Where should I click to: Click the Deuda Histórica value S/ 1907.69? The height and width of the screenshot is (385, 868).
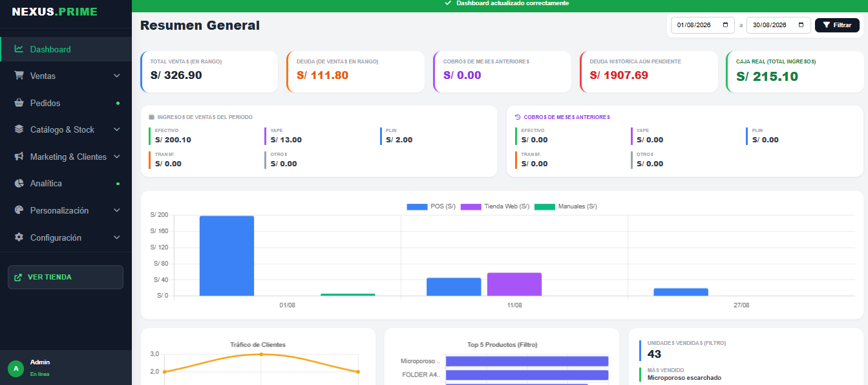coord(619,75)
